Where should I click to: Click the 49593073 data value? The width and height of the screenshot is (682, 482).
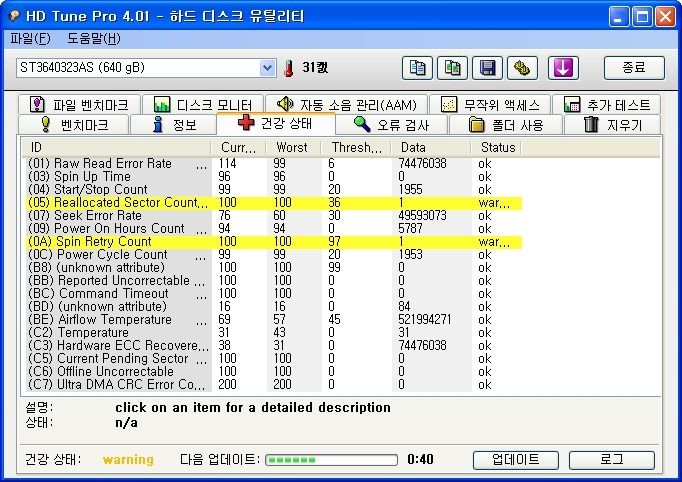422,216
